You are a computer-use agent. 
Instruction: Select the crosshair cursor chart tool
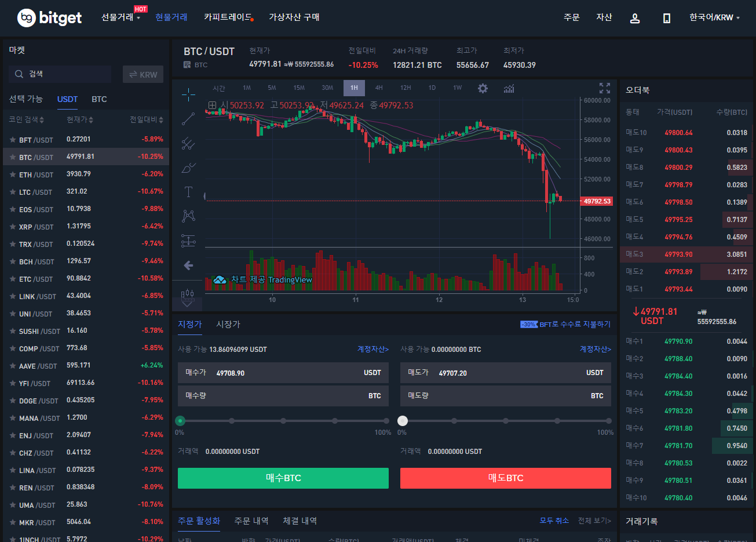click(x=188, y=94)
